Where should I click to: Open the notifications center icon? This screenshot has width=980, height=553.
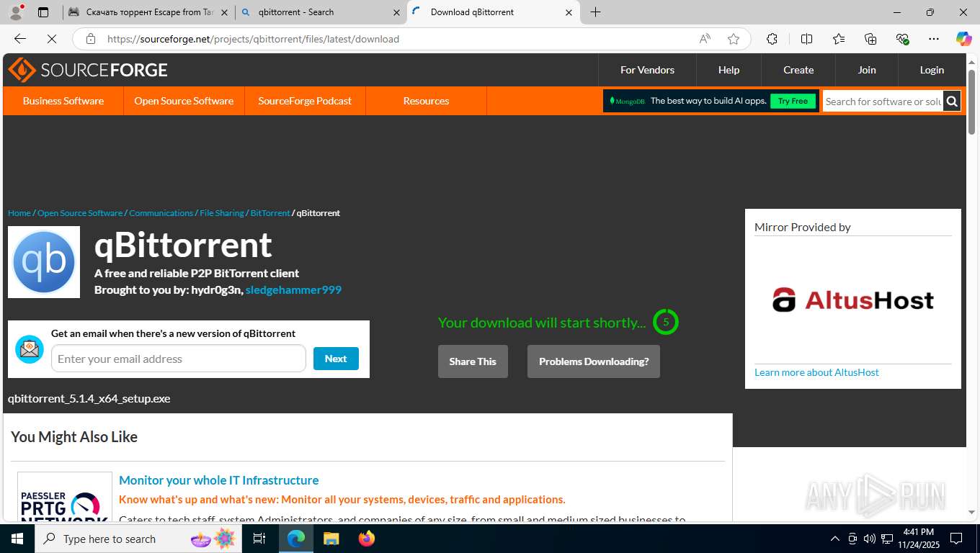click(956, 539)
